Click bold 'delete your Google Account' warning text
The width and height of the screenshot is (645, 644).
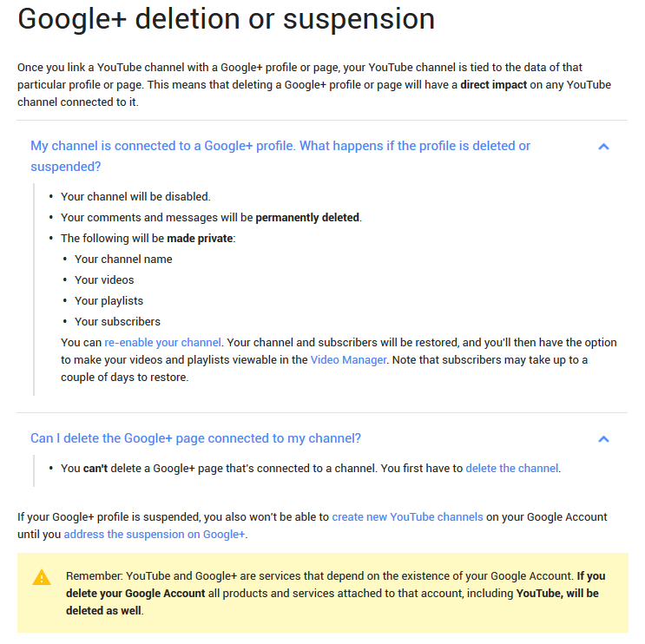[135, 593]
